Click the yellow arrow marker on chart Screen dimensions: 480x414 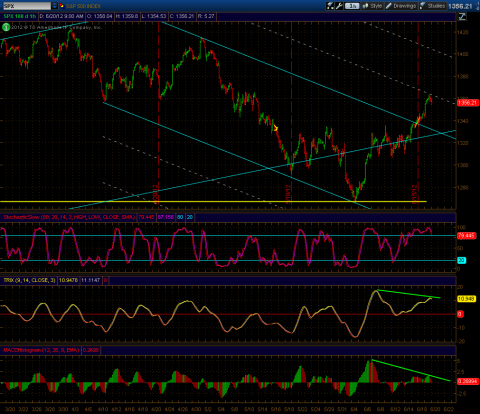pyautogui.click(x=275, y=128)
